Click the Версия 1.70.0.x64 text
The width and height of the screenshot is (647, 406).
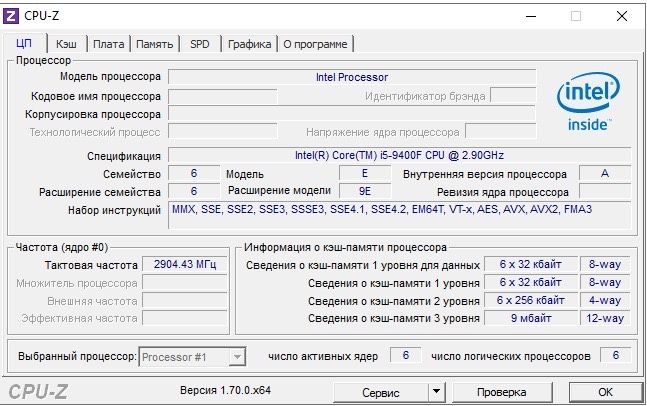click(225, 390)
